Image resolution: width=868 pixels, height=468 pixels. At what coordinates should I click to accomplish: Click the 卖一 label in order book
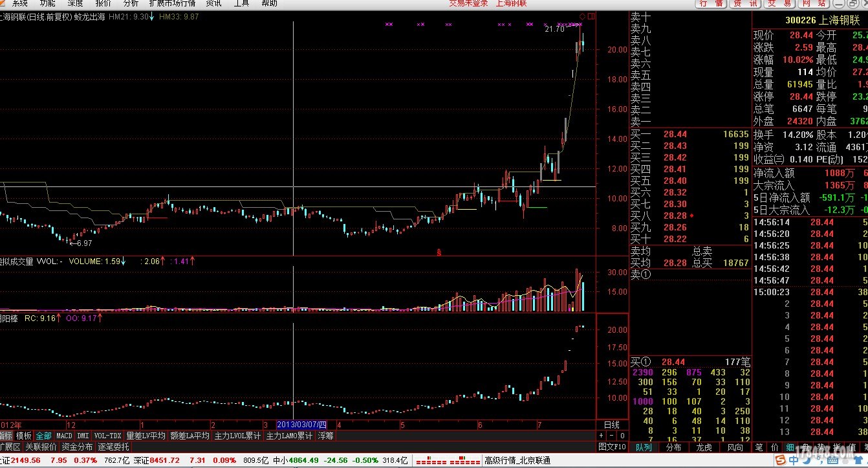(641, 122)
